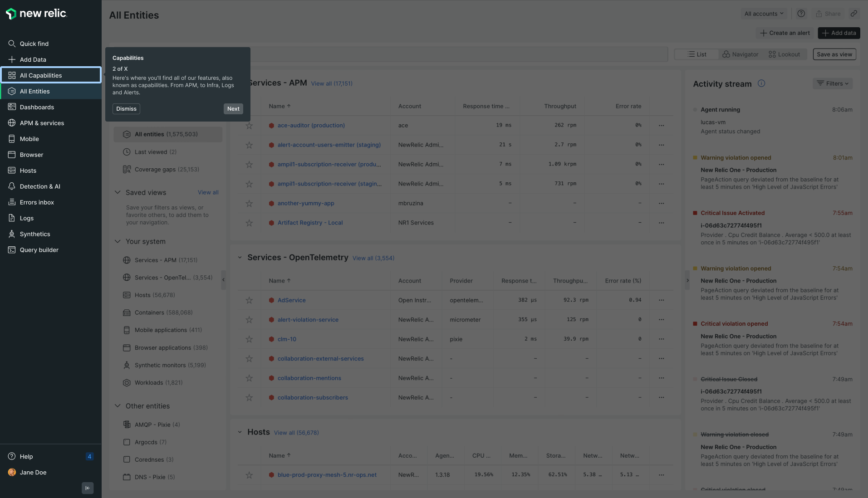Collapse the Saved views section
This screenshot has height=498, width=868.
[118, 192]
